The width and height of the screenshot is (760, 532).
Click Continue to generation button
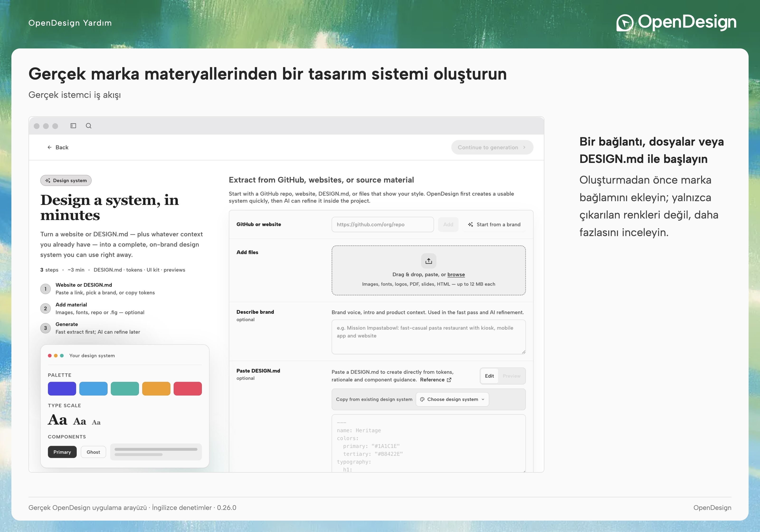[x=492, y=147]
